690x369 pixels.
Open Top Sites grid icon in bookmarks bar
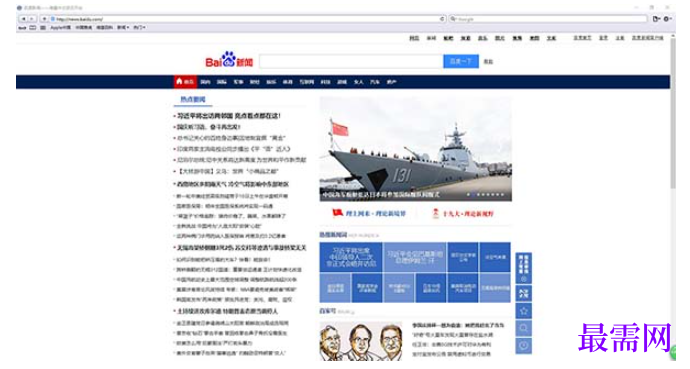click(x=43, y=27)
